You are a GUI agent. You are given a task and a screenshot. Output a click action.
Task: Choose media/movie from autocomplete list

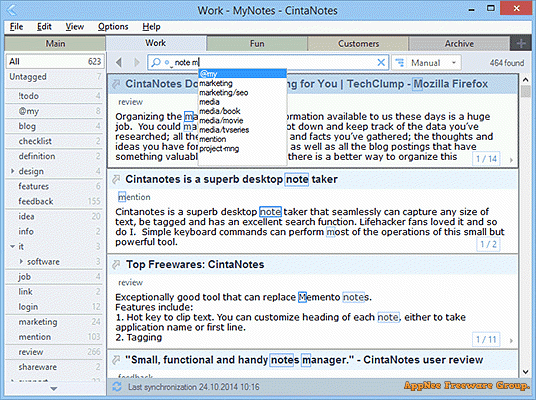pos(242,120)
